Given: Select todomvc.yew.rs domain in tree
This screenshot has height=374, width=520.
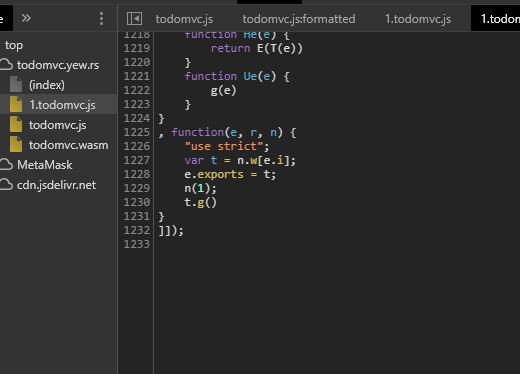Looking at the screenshot, I should point(58,65).
